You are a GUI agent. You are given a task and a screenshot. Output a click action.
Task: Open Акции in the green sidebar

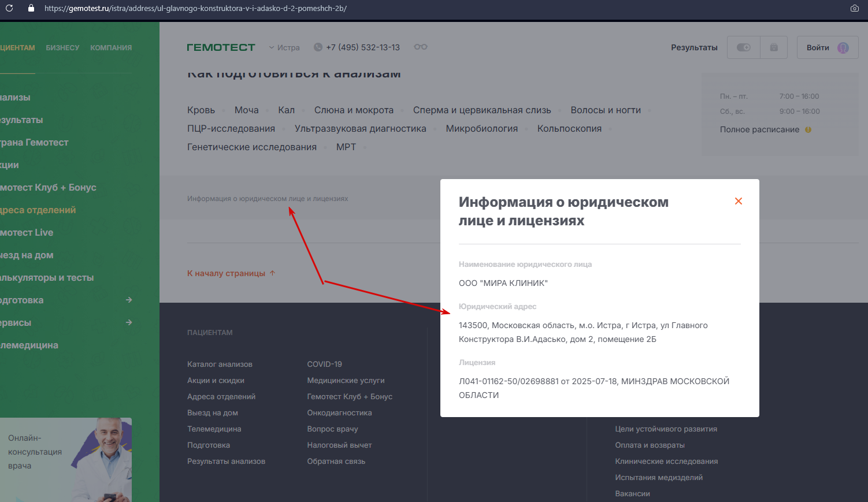(9, 165)
